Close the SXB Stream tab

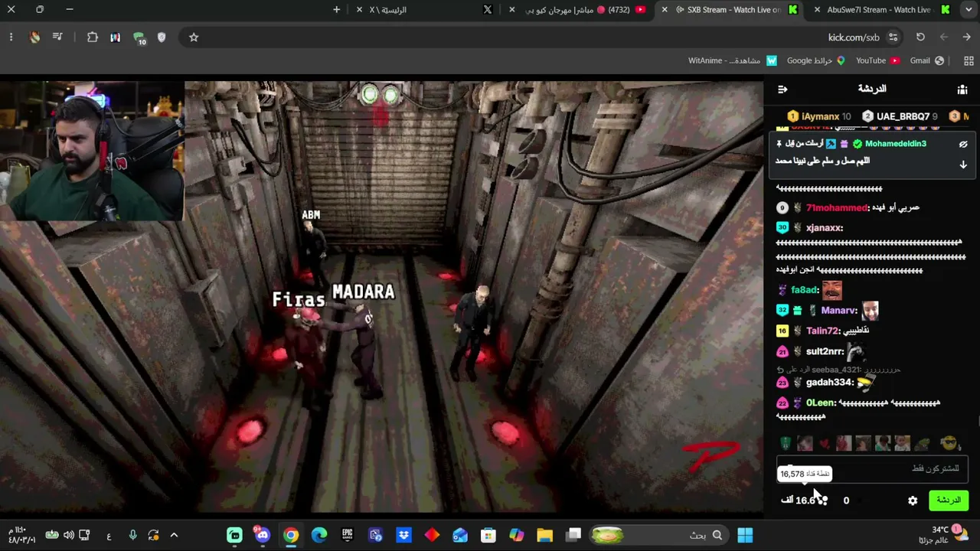point(665,10)
